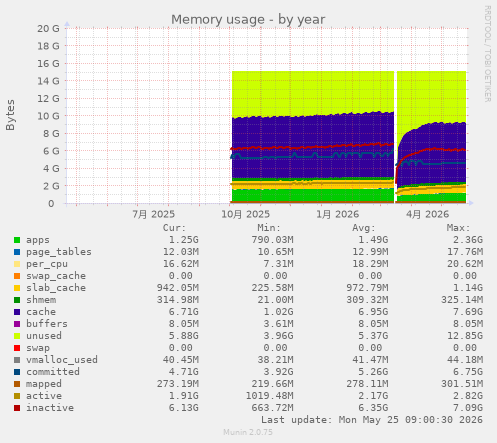
Task: Click the gray vmalloc_used legend swatch
Action: tap(17, 360)
